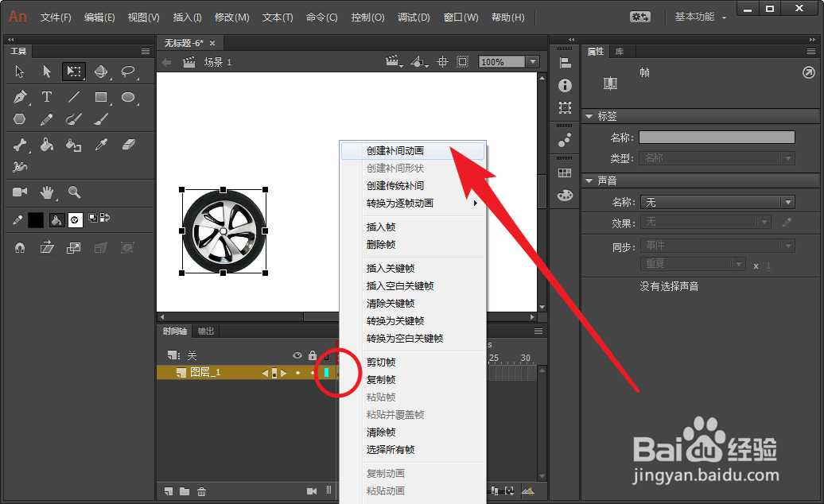Switch to the 输出 tab
Image resolution: width=824 pixels, height=504 pixels.
[205, 331]
